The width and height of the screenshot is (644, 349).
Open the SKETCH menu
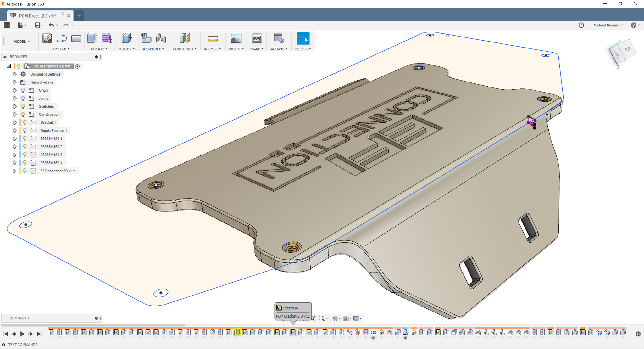coord(61,49)
